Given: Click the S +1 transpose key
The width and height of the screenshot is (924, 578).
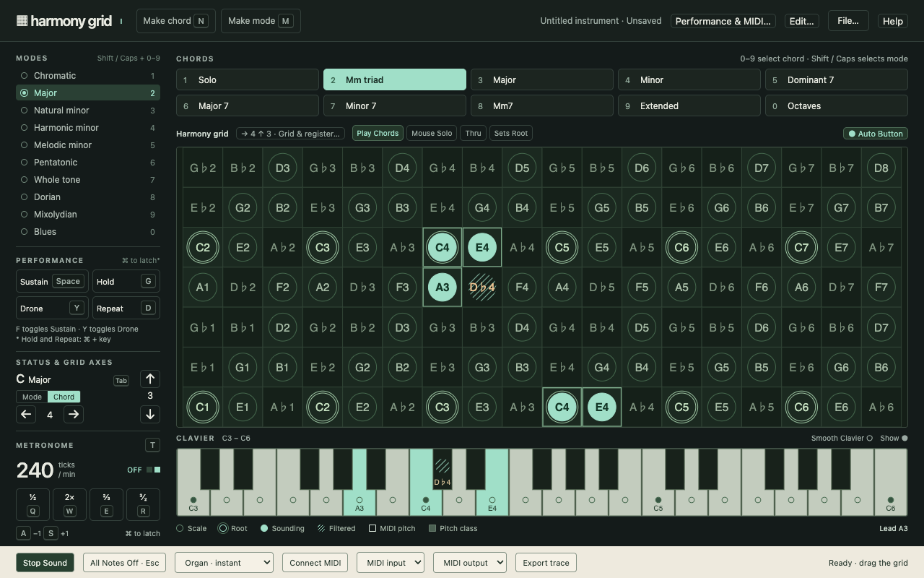Looking at the screenshot, I should point(51,533).
